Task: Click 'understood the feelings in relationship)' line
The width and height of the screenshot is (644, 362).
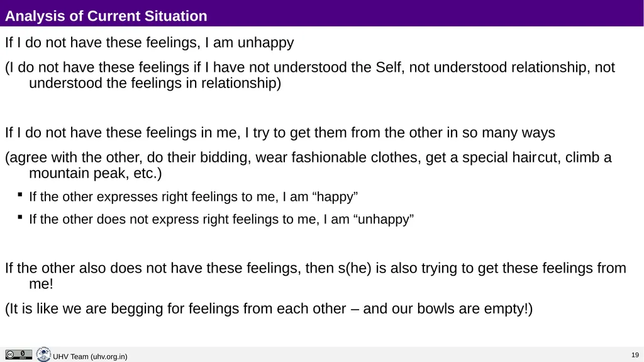Action: 155,84
